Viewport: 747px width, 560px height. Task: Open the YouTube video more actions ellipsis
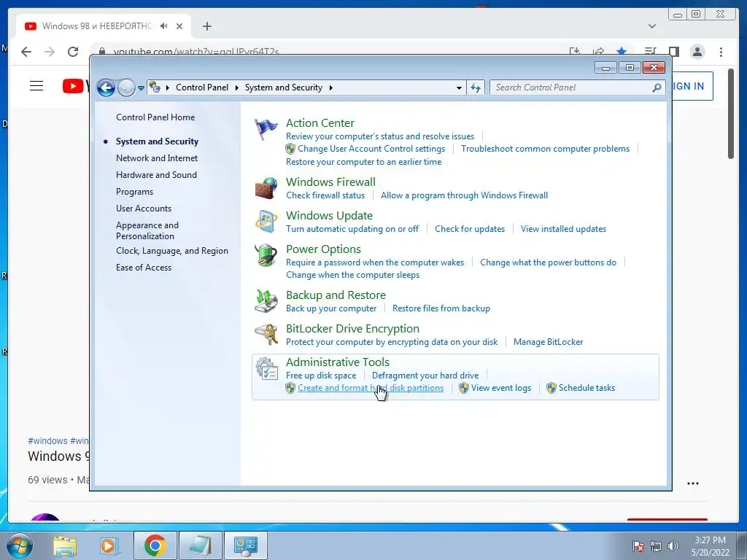[x=693, y=483]
